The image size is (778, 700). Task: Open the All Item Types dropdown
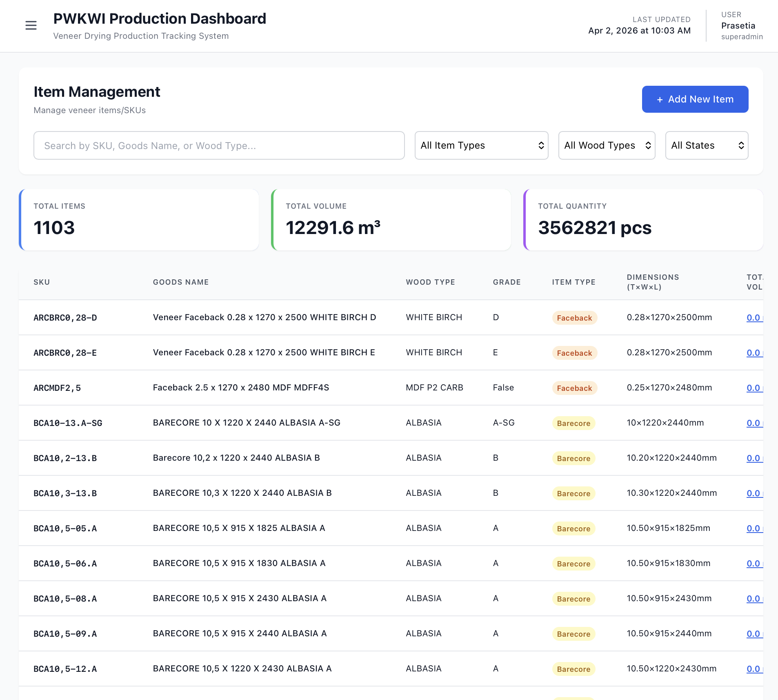481,145
